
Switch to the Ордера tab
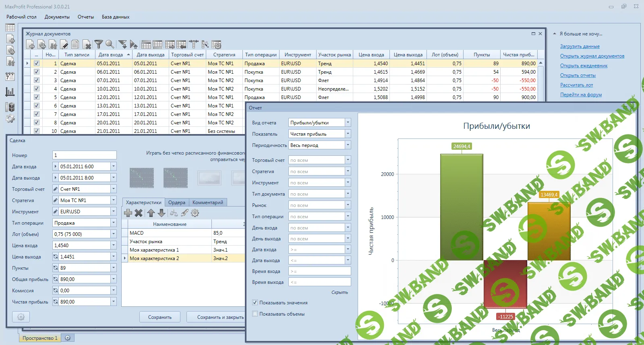tap(177, 202)
